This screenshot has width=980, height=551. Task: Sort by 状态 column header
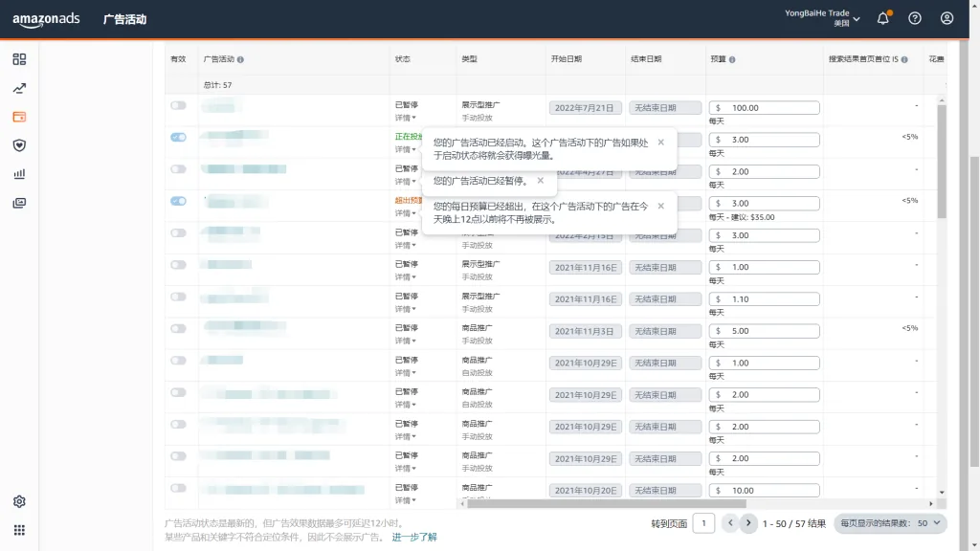[x=403, y=59]
